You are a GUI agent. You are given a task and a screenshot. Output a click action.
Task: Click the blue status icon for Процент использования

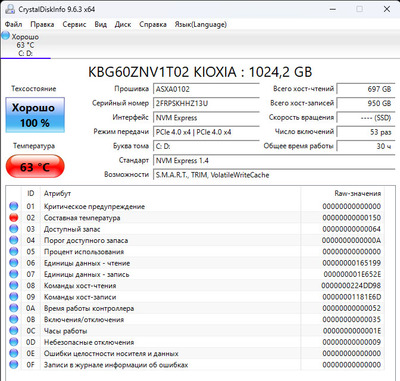14,252
